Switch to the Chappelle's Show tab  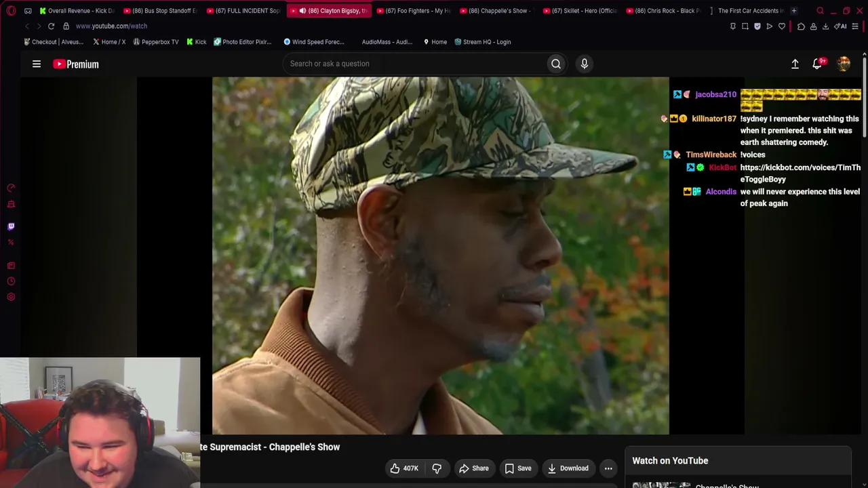(496, 11)
